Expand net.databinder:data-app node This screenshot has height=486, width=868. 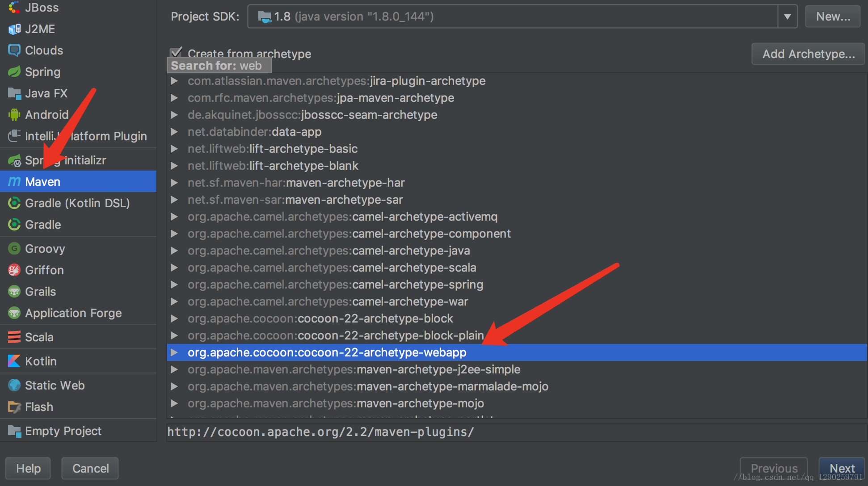pos(174,132)
